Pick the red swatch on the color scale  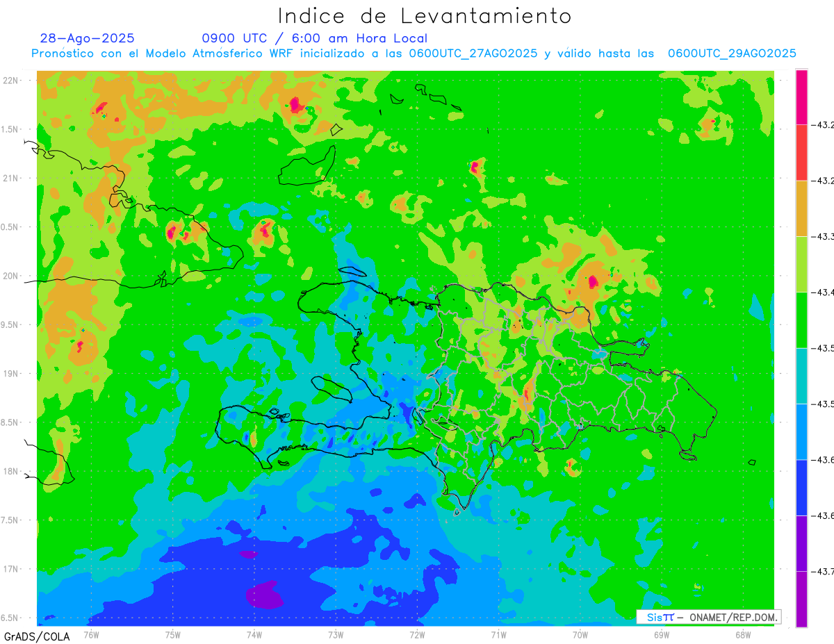click(x=801, y=153)
